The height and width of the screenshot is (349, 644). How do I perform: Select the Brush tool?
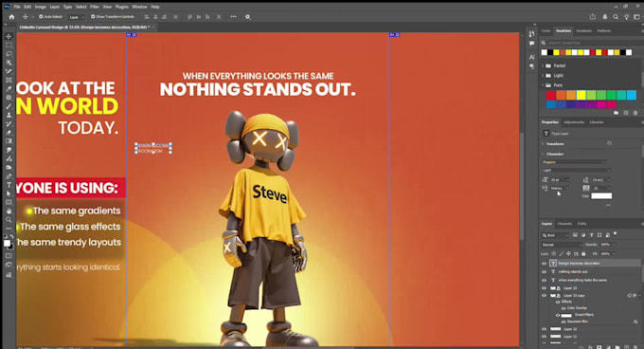[x=9, y=106]
